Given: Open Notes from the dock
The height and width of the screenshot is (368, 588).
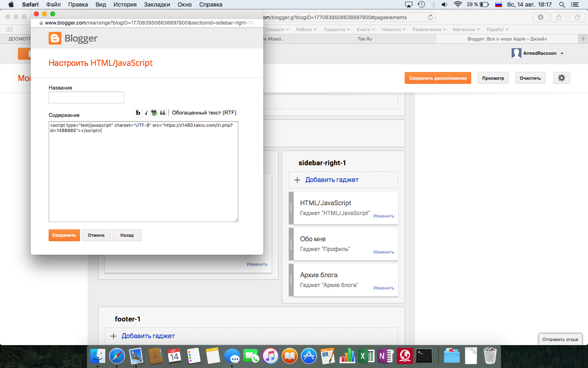Looking at the screenshot, I should (x=213, y=356).
